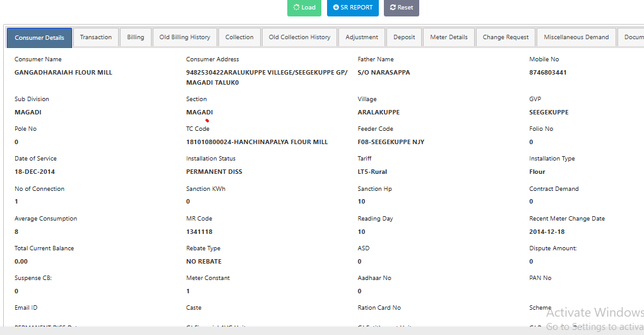Select TC code 181010800024-HANCHINAPALYA FLOUR MILL
Viewport: 644px width, 335px height.
tap(257, 142)
